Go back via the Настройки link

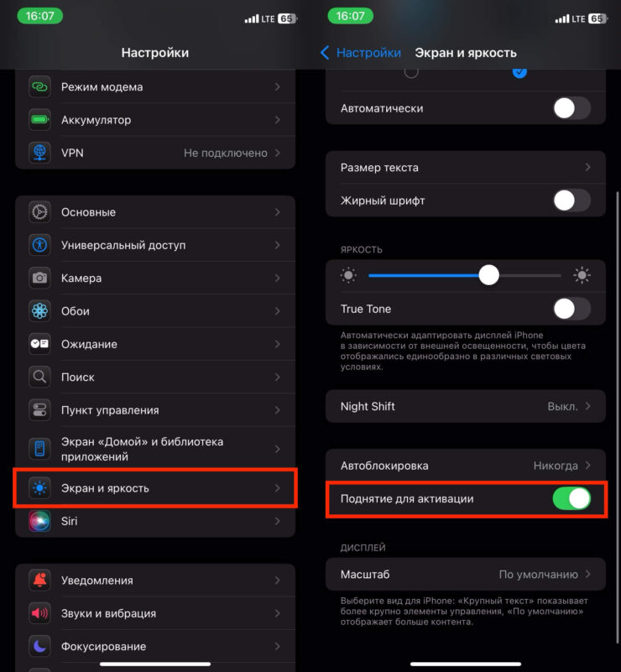click(x=361, y=52)
